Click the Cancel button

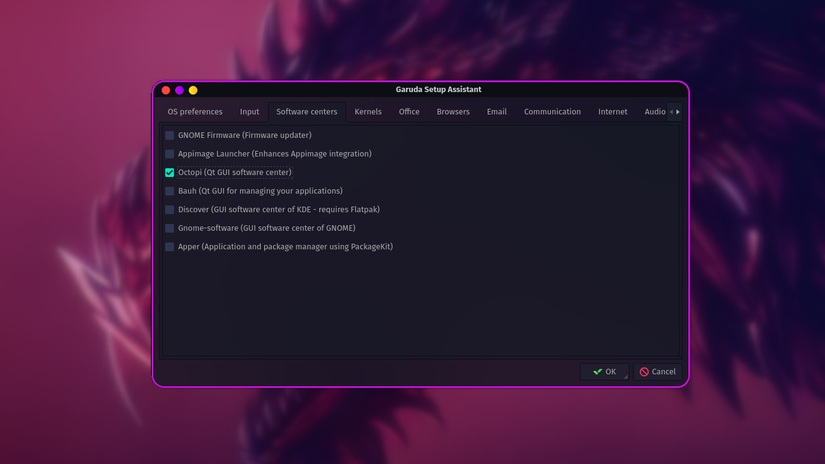[x=658, y=372]
